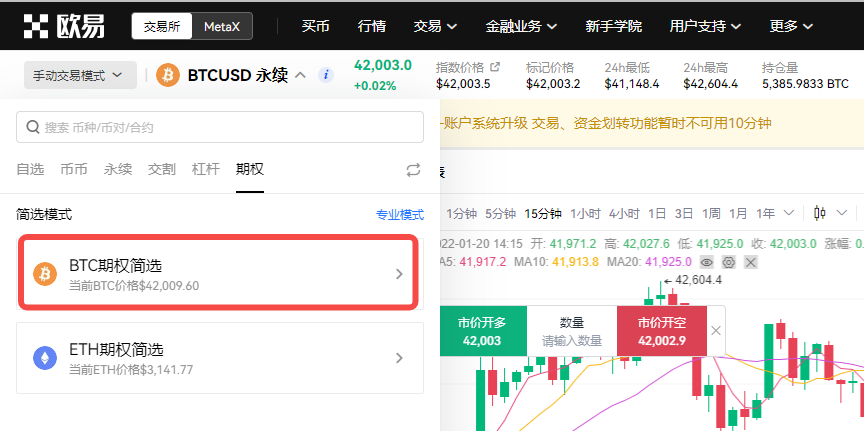The width and height of the screenshot is (864, 431).
Task: Click the chevron arrow on BTC期权简选 row
Action: click(x=399, y=274)
